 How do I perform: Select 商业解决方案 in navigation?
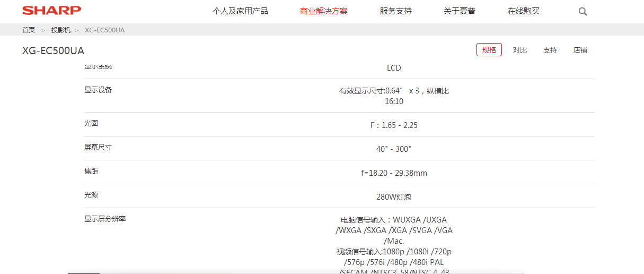(x=324, y=11)
